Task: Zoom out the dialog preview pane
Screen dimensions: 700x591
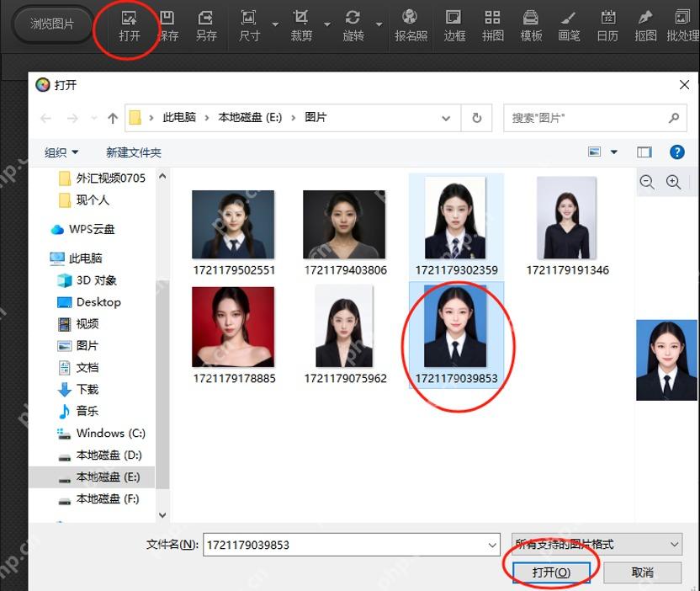Action: 647,182
